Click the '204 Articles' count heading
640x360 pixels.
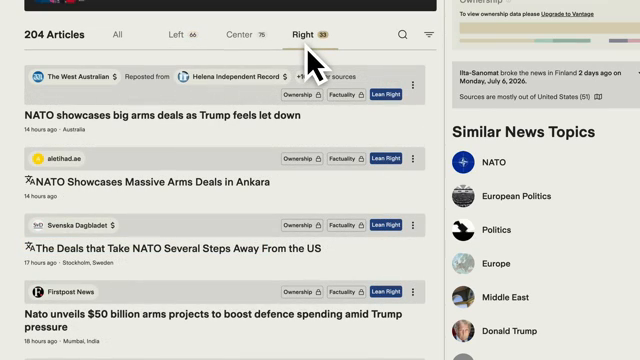54,35
